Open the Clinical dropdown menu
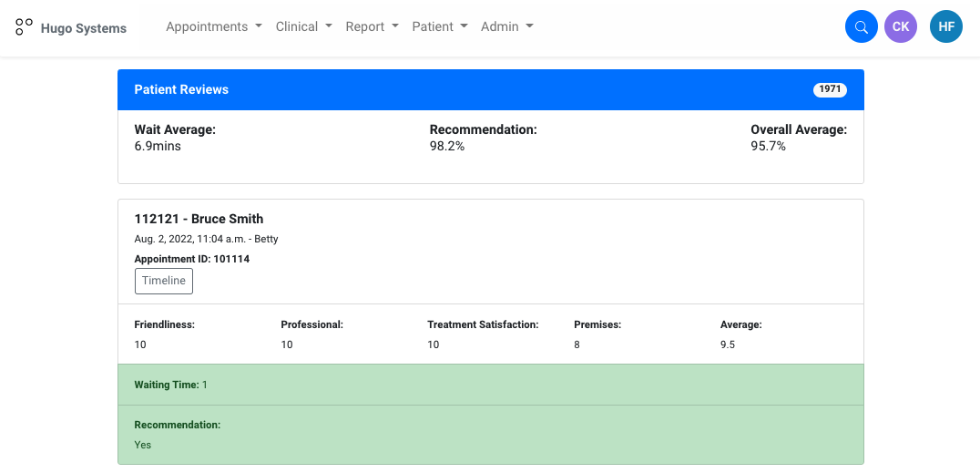 pyautogui.click(x=303, y=27)
